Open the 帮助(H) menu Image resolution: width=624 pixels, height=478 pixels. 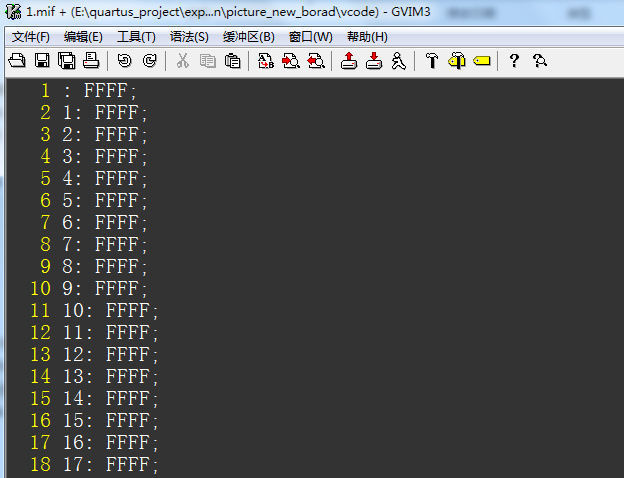(367, 37)
